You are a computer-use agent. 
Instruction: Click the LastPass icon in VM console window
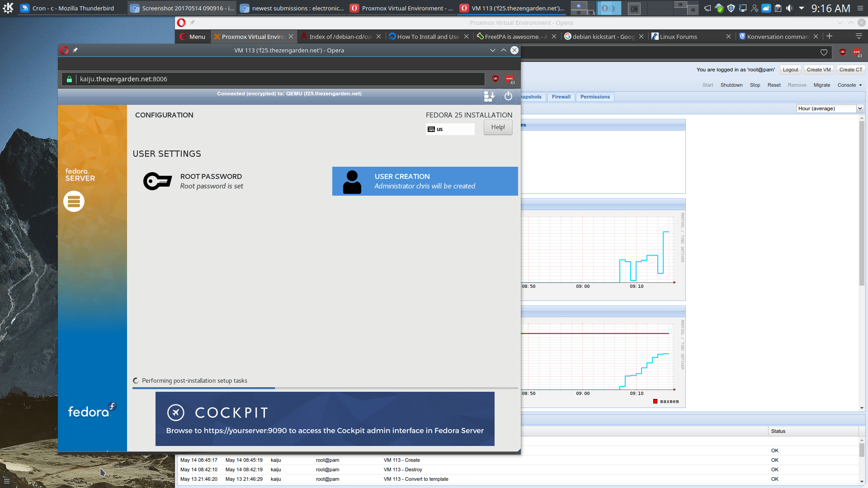coord(510,79)
